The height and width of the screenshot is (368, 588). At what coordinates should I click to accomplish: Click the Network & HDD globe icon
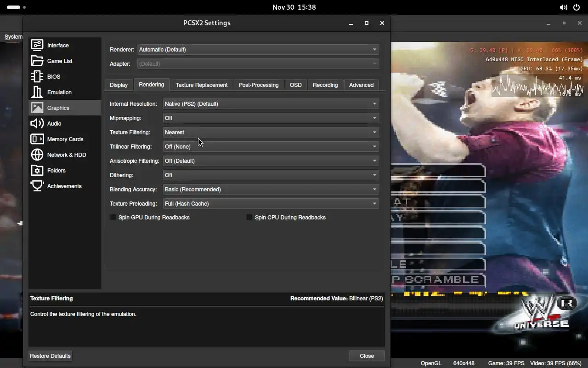(x=37, y=155)
